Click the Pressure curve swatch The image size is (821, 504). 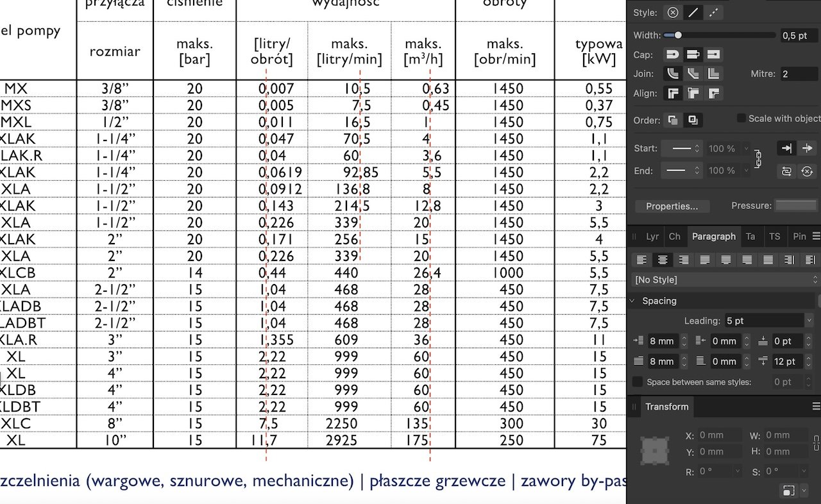(x=797, y=206)
